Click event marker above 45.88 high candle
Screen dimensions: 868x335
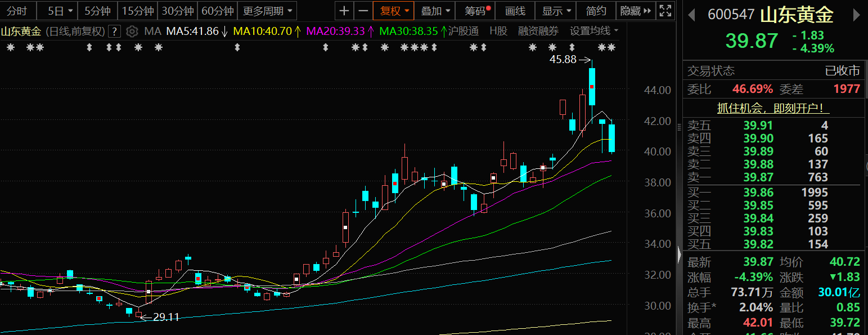point(601,48)
